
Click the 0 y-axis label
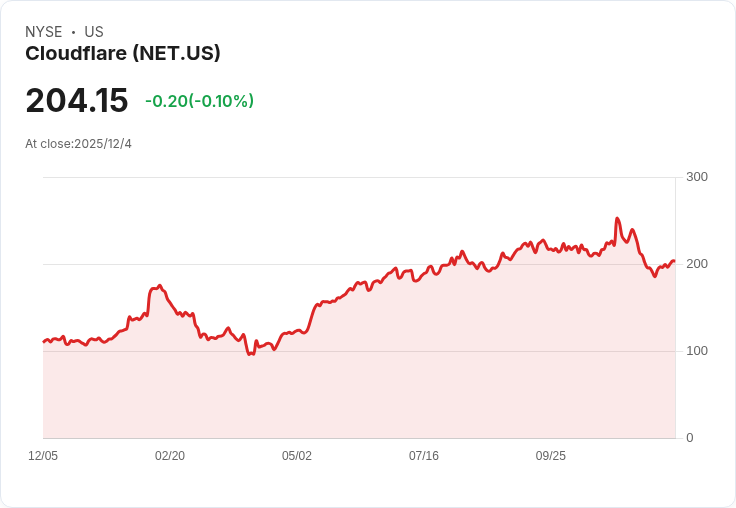690,438
